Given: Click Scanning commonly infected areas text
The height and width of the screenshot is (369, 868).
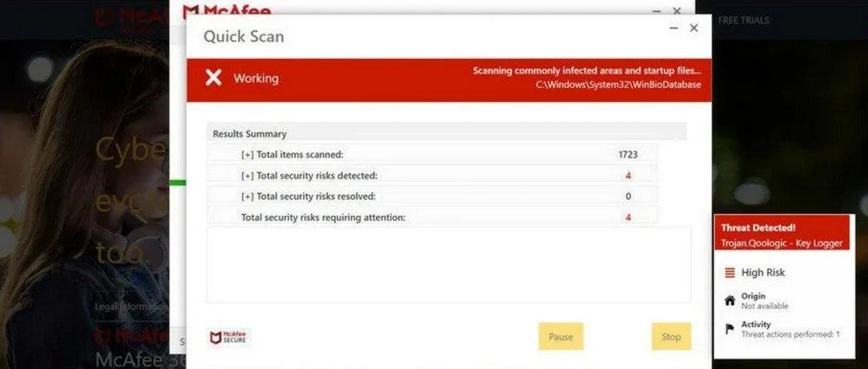Looking at the screenshot, I should [587, 70].
